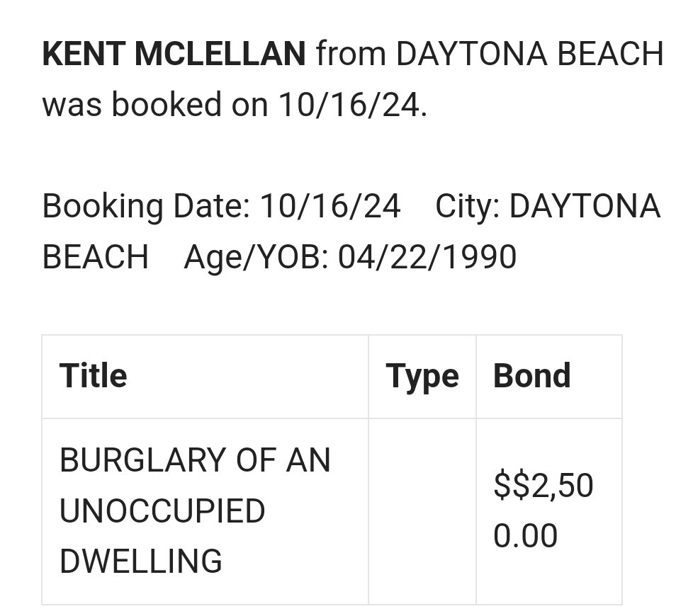Click the word MCLELLAN in the bold name
Screen dimensions: 693x616
click(220, 54)
